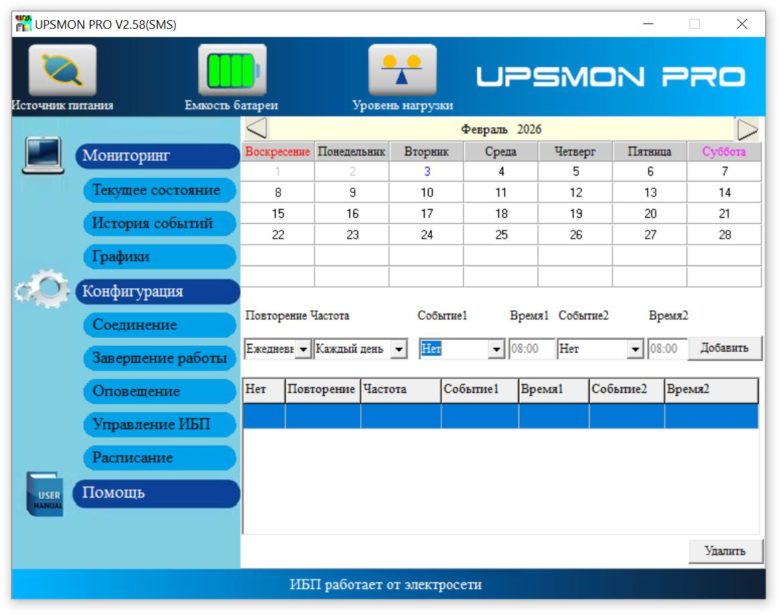The width and height of the screenshot is (780, 614).
Task: Select the highlighted blue schedule row
Action: 500,416
